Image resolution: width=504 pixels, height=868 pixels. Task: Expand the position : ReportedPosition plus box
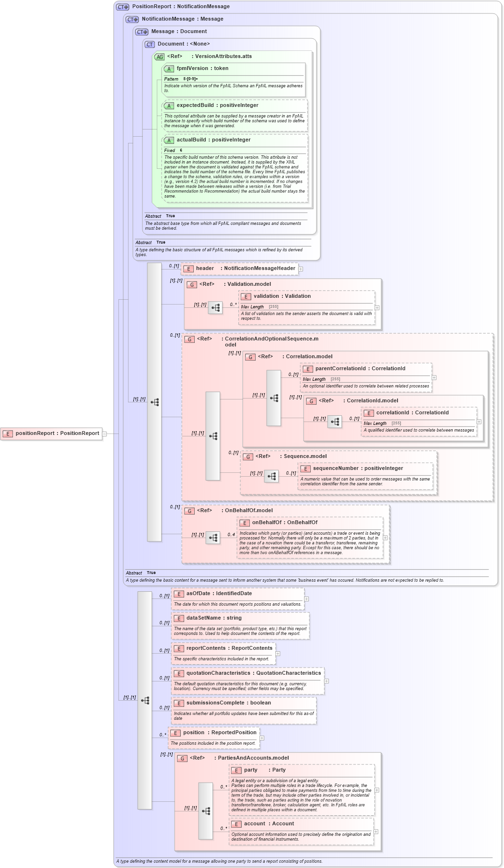click(262, 738)
